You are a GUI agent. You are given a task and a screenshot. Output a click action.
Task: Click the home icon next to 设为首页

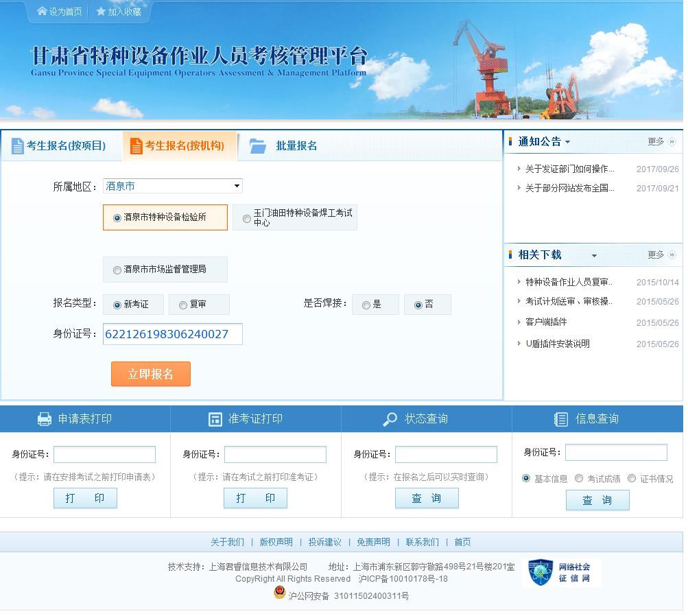(x=41, y=11)
